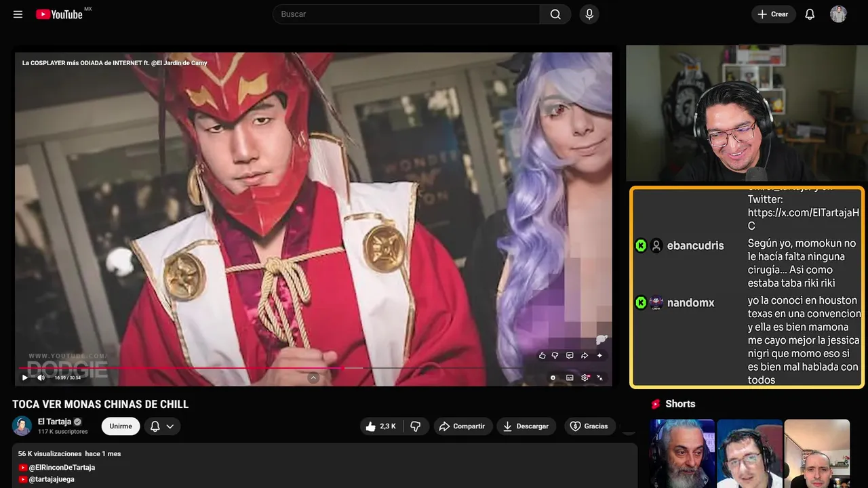Screen dimensions: 868x488
Task: Click the green K badge beside ebancudris
Action: (641, 245)
